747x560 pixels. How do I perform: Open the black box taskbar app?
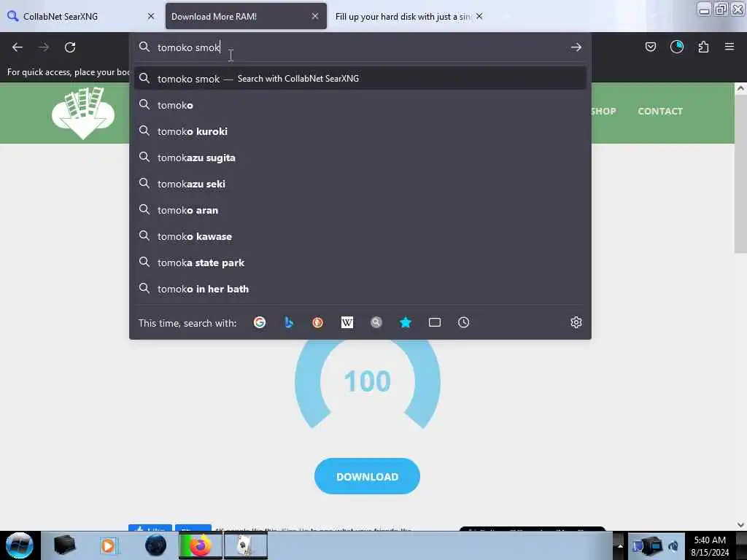click(x=64, y=545)
